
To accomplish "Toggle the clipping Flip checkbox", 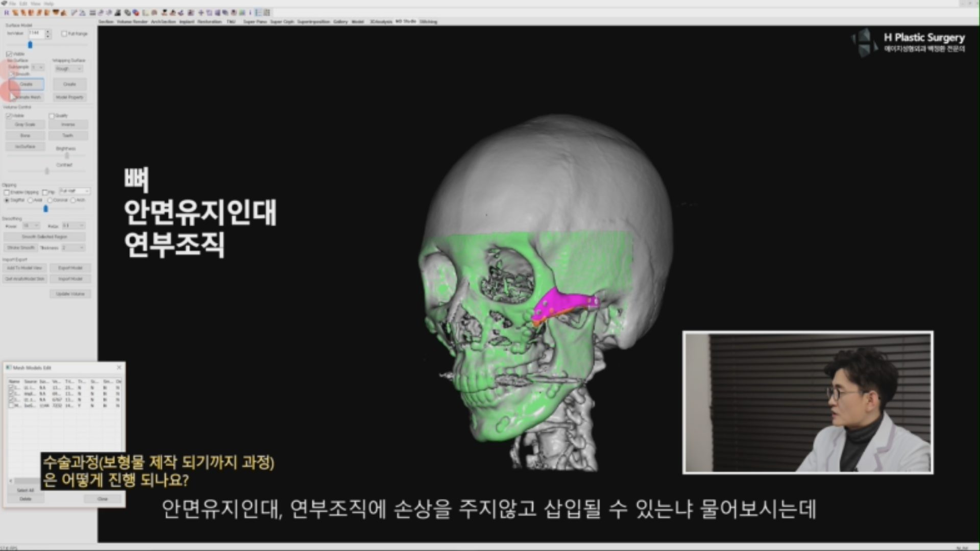I will pos(45,192).
